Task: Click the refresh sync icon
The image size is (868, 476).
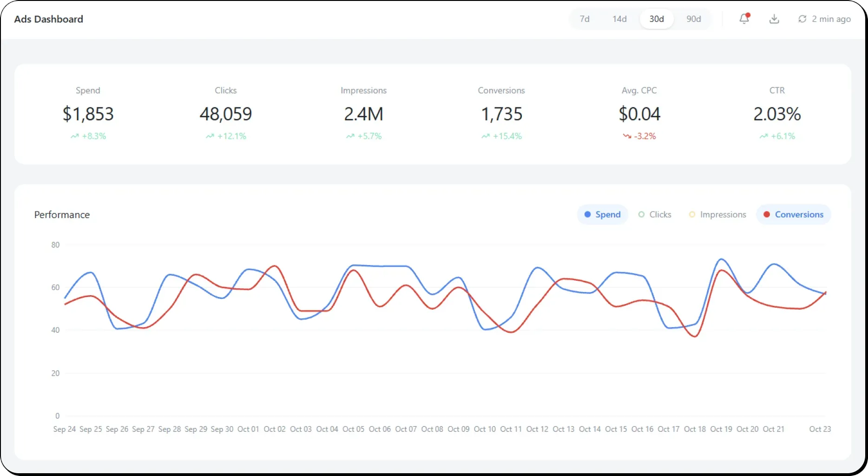Action: (x=802, y=19)
